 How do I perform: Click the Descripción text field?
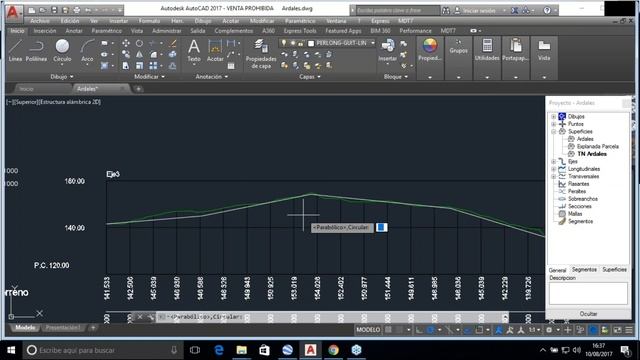[x=588, y=293]
